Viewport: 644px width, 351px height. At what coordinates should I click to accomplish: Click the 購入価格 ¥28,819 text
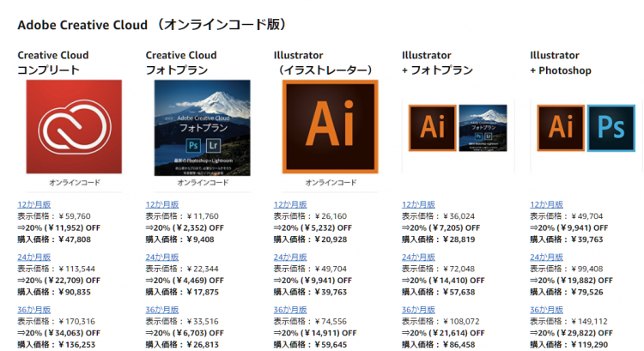[x=439, y=239]
